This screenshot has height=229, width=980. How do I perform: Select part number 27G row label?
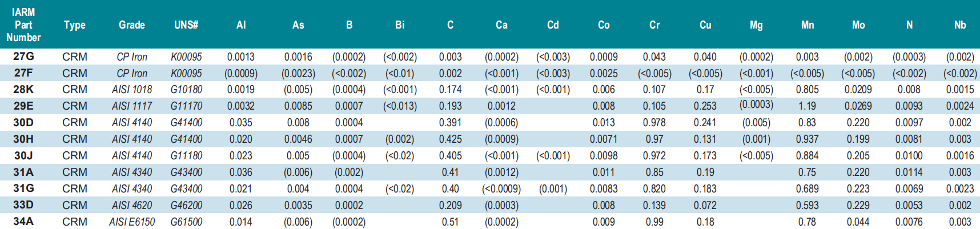(x=23, y=57)
